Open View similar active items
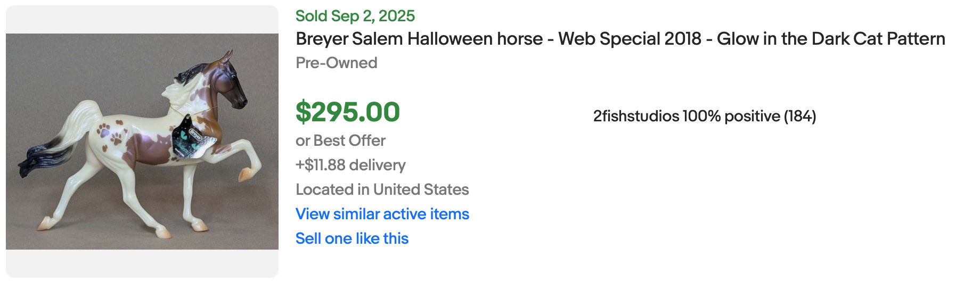This screenshot has width=980, height=281. pos(382,214)
